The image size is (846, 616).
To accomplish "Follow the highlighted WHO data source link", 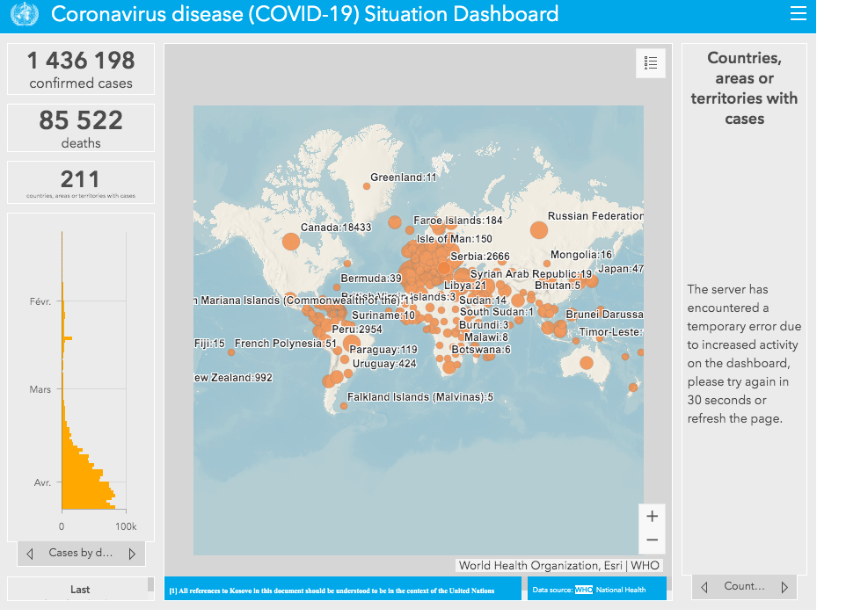I will (584, 590).
